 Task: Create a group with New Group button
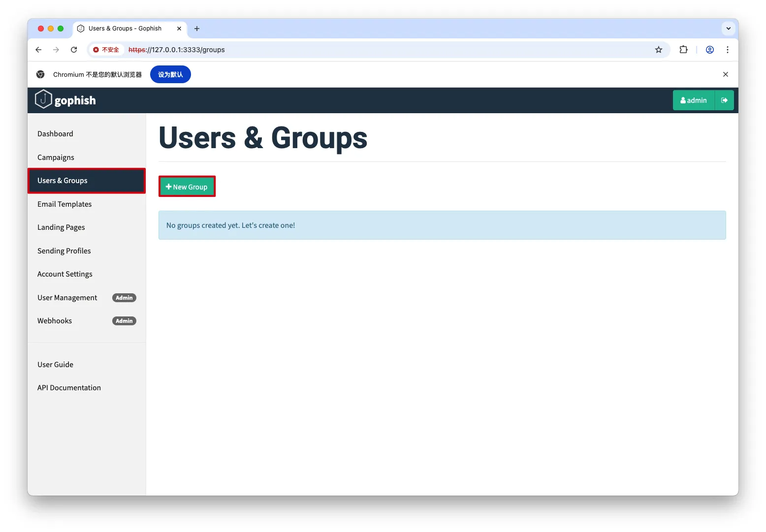click(x=187, y=187)
